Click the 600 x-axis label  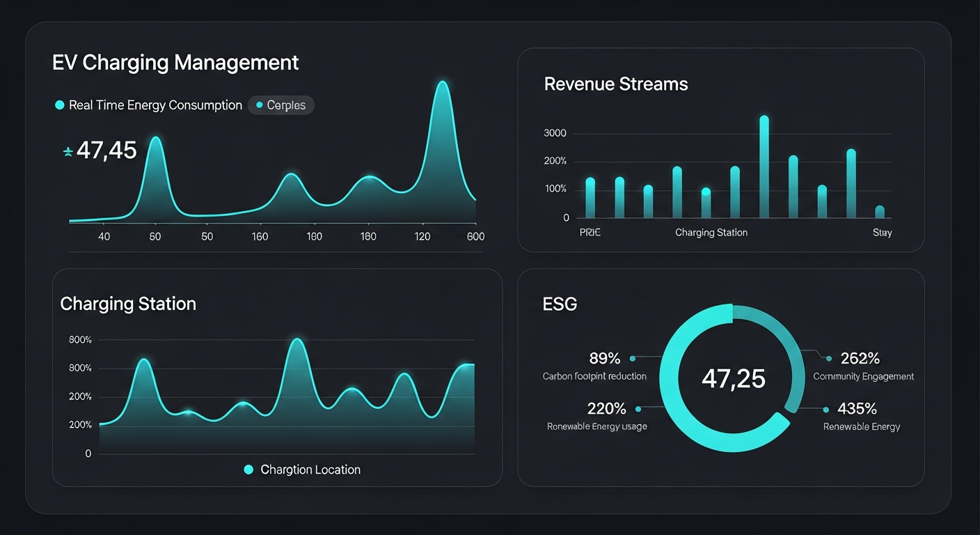click(475, 237)
